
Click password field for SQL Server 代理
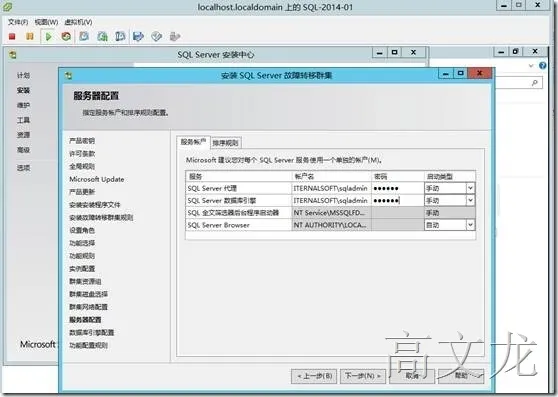coord(398,188)
